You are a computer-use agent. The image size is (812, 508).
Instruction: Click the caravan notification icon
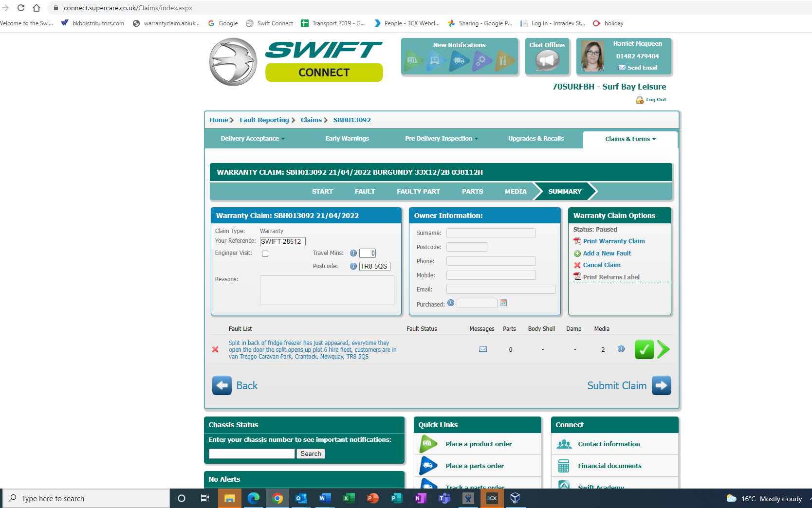[413, 61]
